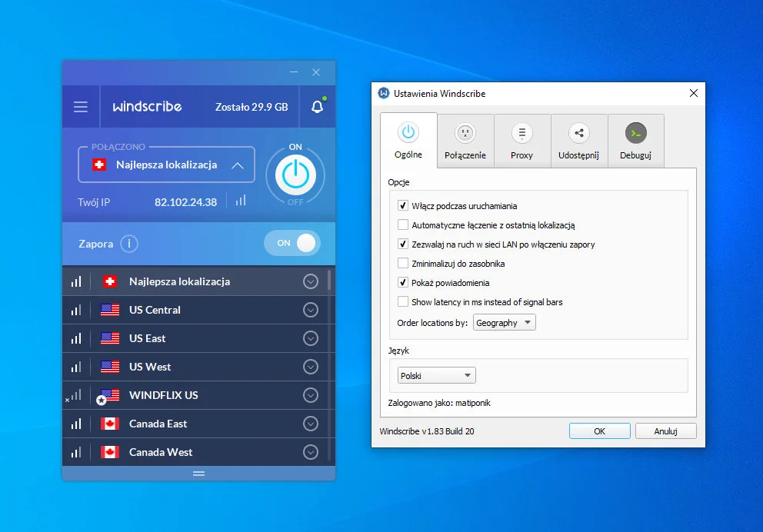Open the Polski language dropdown
This screenshot has height=532, width=763.
pos(437,376)
